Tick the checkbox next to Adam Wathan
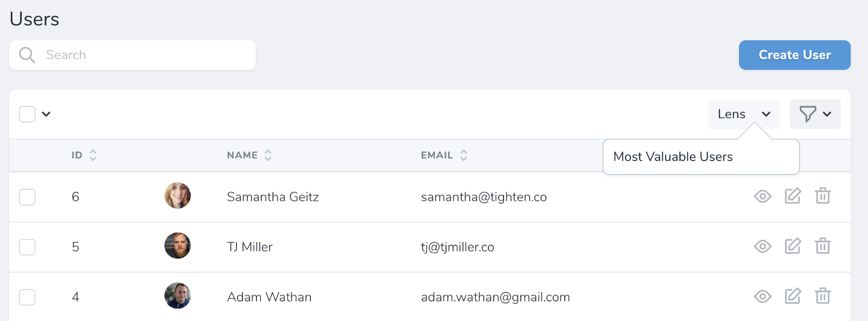Viewport: 868px width, 321px height. click(x=27, y=297)
